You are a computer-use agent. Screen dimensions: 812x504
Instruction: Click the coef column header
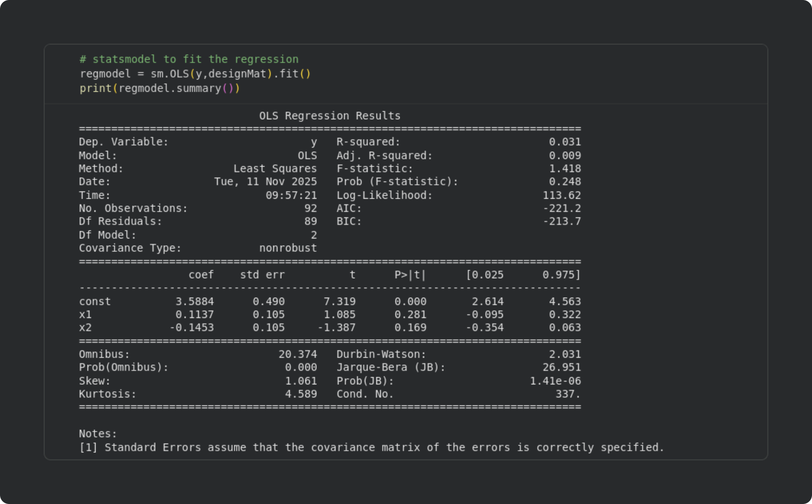tap(201, 275)
